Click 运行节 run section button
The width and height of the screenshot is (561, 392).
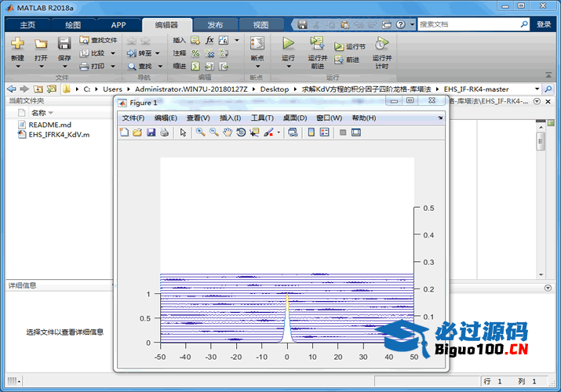(350, 46)
